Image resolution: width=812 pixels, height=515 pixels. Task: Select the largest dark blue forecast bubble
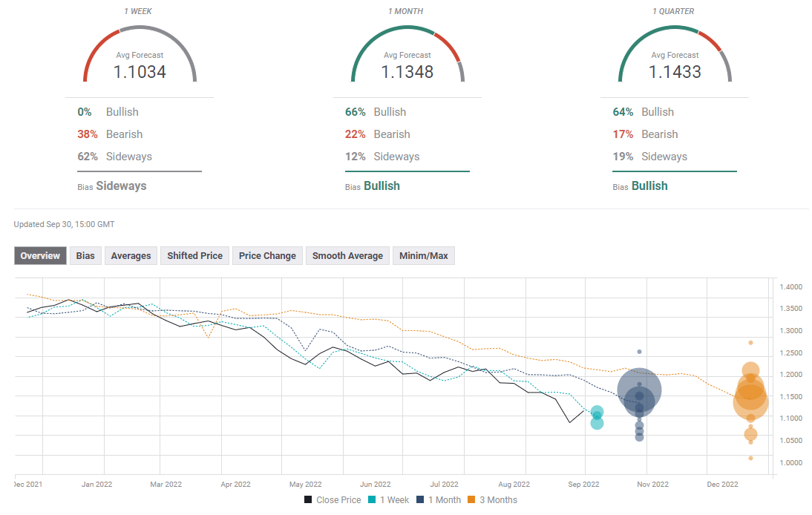(639, 389)
